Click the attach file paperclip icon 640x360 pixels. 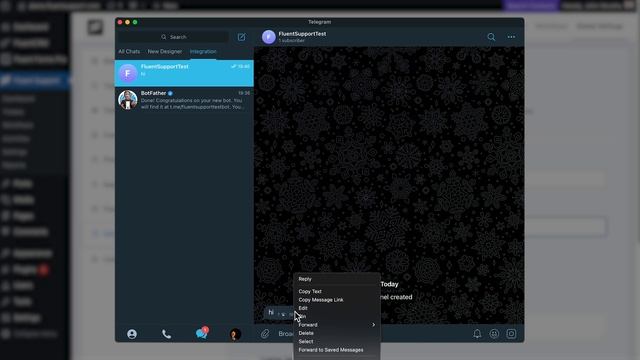[x=265, y=334]
